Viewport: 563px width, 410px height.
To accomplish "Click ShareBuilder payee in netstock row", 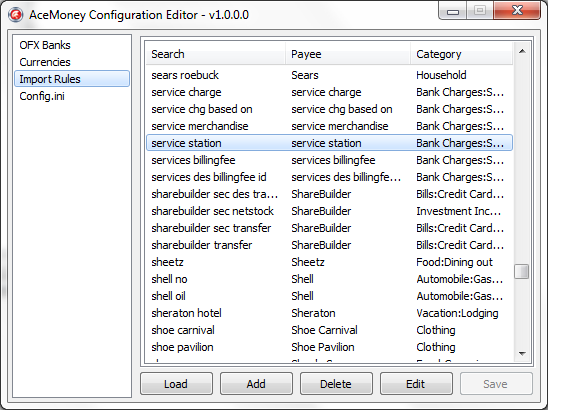I will click(321, 211).
